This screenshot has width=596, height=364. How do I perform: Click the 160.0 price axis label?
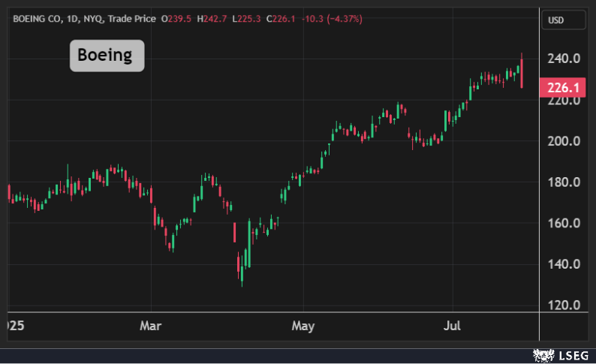[x=563, y=223]
